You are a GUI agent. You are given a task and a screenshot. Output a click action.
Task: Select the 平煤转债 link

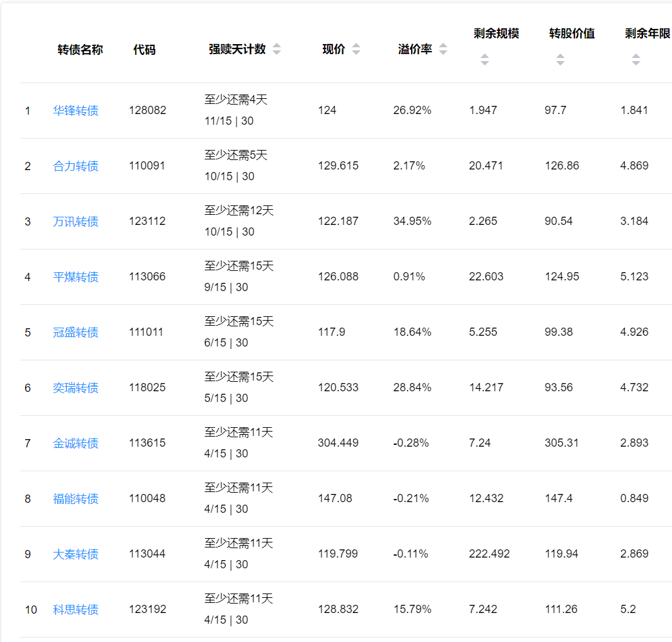coord(76,277)
